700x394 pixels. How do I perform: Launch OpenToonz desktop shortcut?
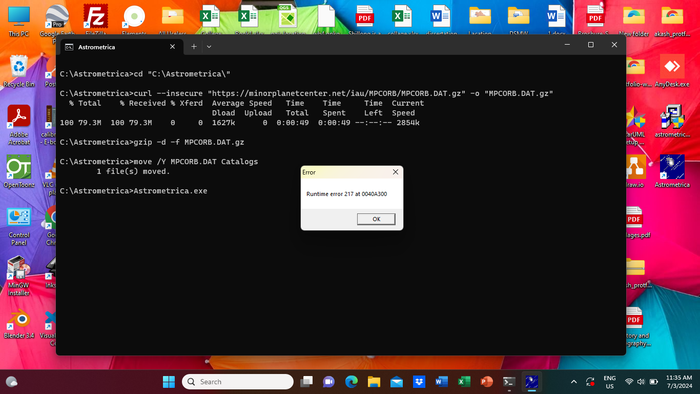(19, 172)
